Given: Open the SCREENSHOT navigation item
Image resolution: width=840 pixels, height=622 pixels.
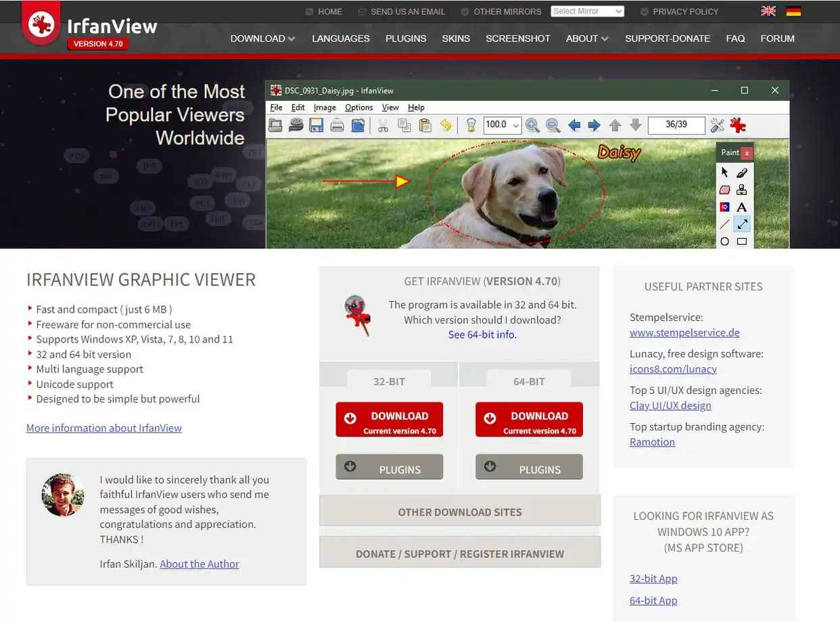Looking at the screenshot, I should pos(518,39).
